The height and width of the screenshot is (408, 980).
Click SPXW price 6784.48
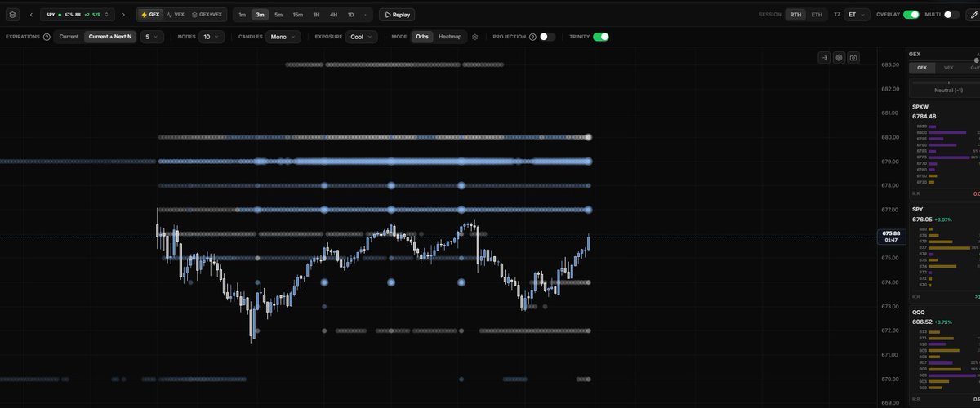[x=924, y=117]
